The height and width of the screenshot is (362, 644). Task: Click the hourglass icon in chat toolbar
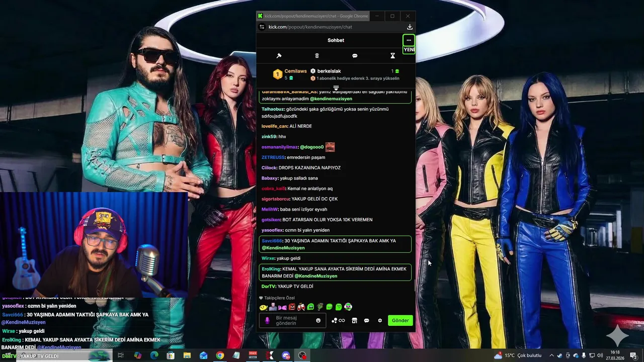click(393, 56)
